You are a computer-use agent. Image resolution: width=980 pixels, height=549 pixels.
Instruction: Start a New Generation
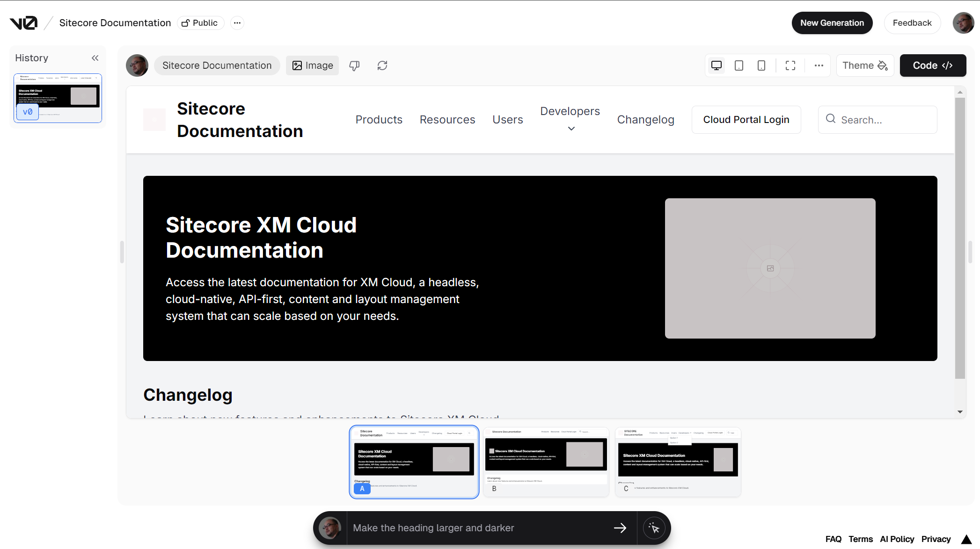832,23
